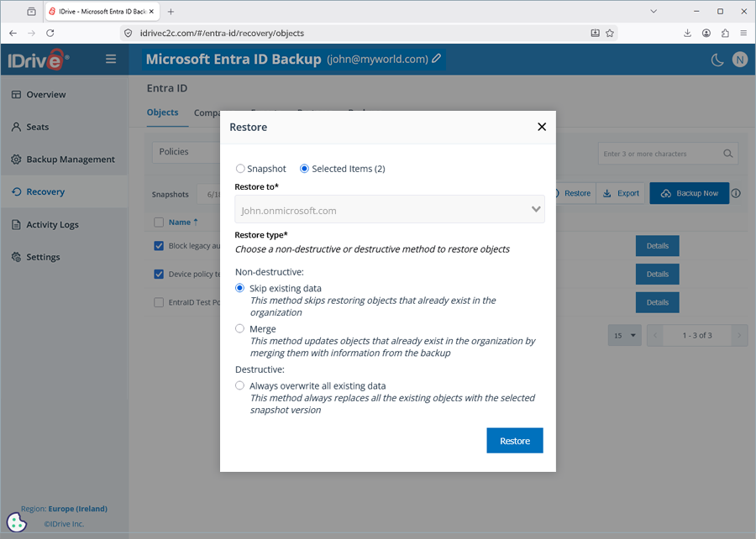Click the Seats person icon
This screenshot has width=756, height=539.
(x=17, y=127)
